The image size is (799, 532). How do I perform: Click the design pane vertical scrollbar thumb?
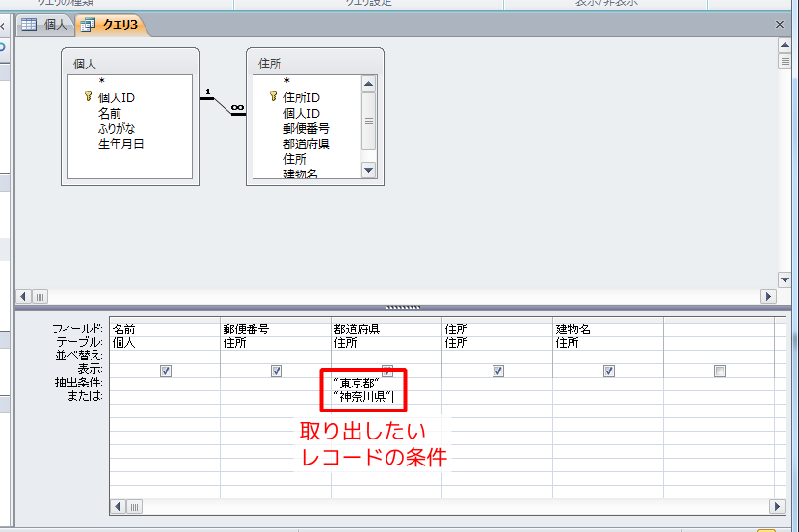click(785, 61)
